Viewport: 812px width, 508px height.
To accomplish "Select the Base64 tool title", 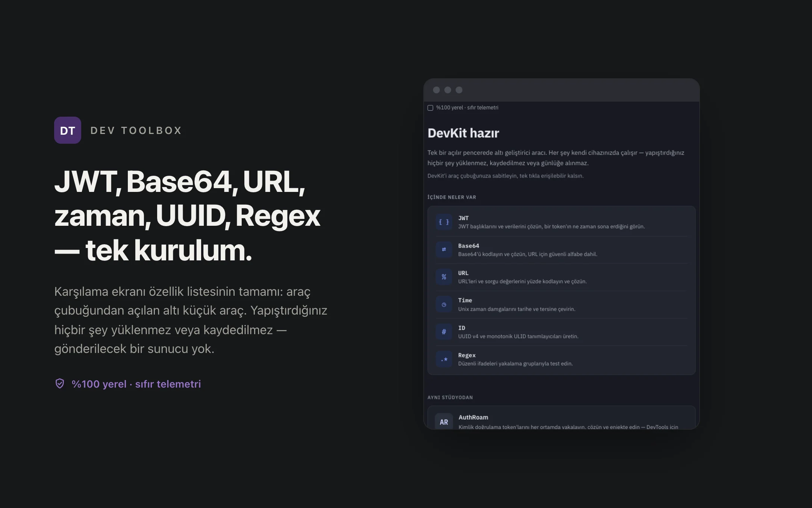I will (469, 246).
